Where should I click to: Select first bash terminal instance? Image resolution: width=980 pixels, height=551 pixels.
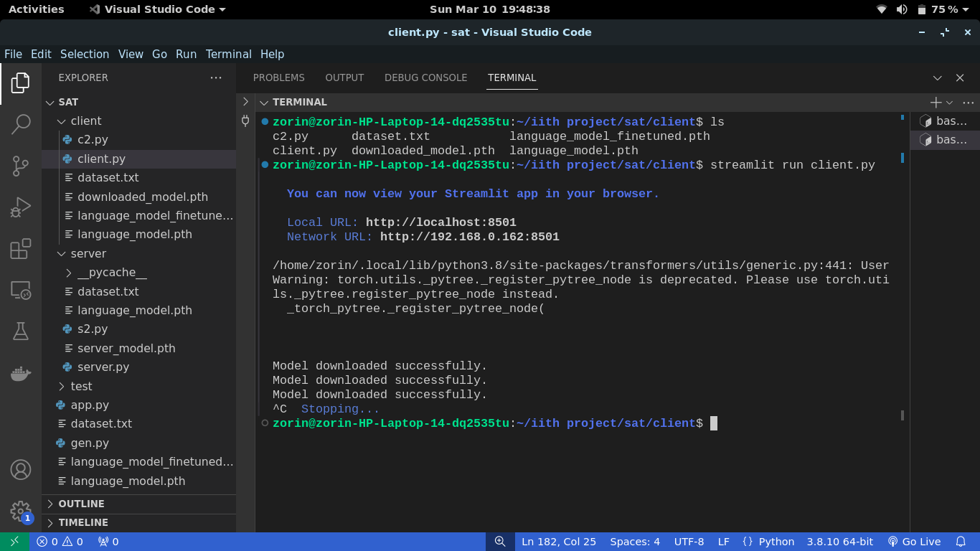tap(944, 121)
